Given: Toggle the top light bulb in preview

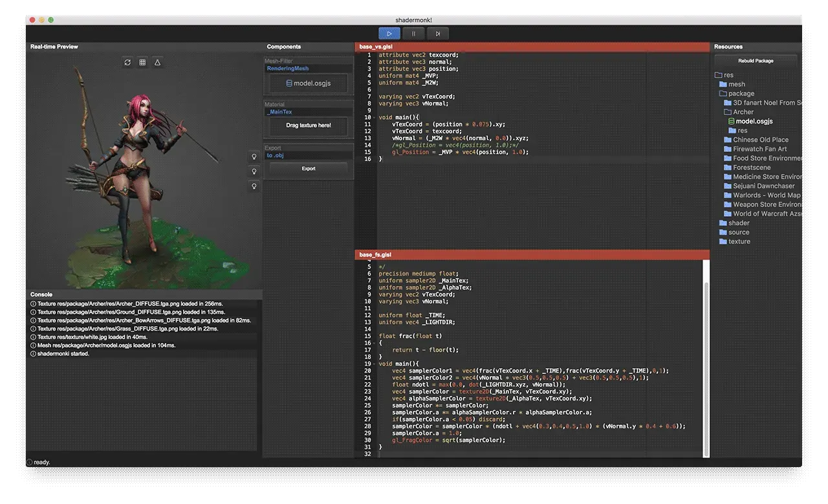Looking at the screenshot, I should (x=254, y=157).
